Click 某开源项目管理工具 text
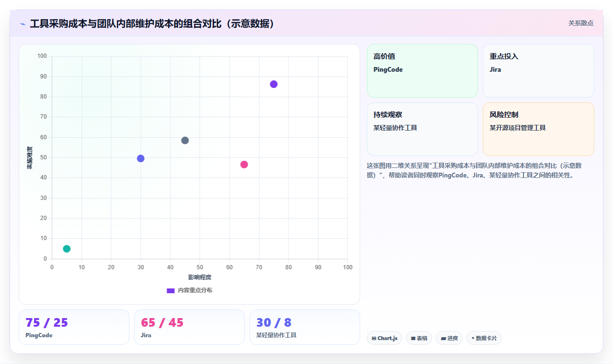Viewport: 613px width, 364px height. pos(518,128)
